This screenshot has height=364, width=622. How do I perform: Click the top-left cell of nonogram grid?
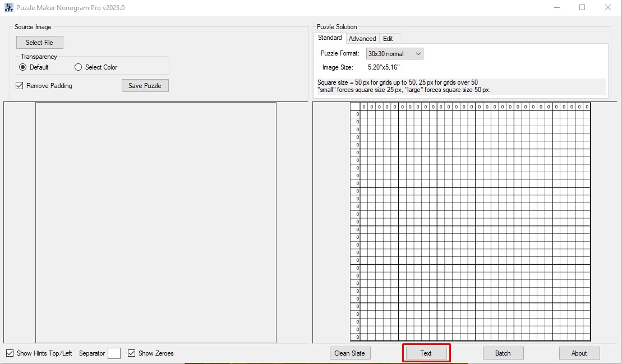coord(363,114)
